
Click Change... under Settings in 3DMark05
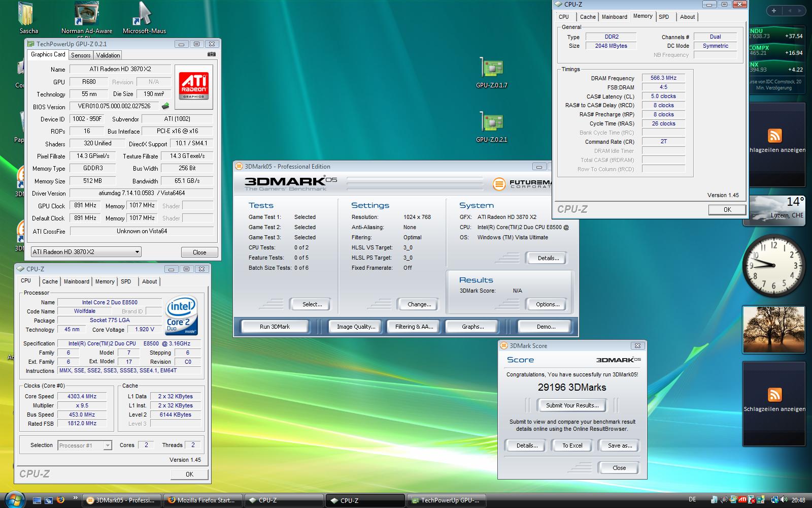[x=419, y=304]
